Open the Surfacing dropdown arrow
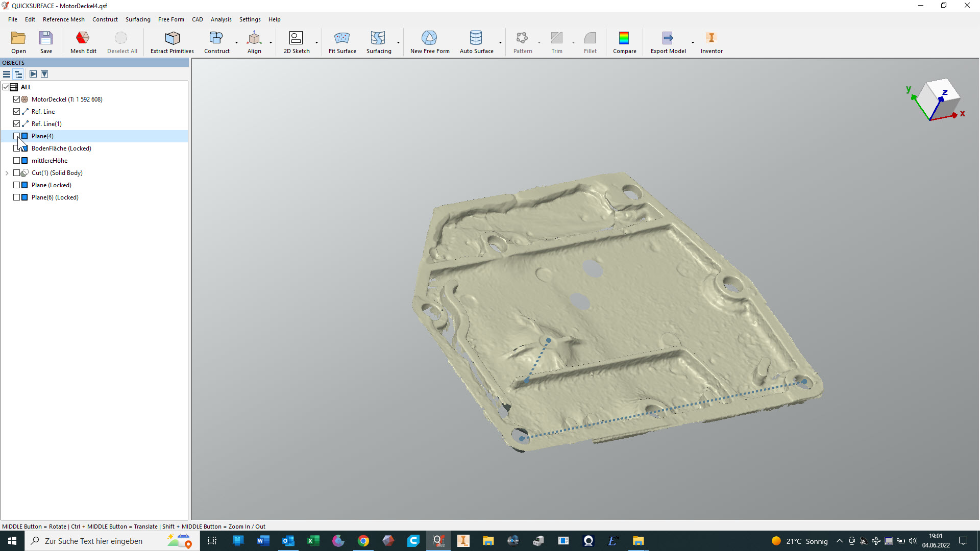 tap(398, 42)
